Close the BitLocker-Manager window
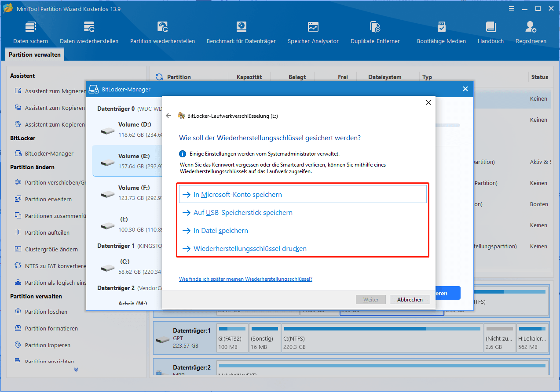560x392 pixels. pyautogui.click(x=465, y=89)
